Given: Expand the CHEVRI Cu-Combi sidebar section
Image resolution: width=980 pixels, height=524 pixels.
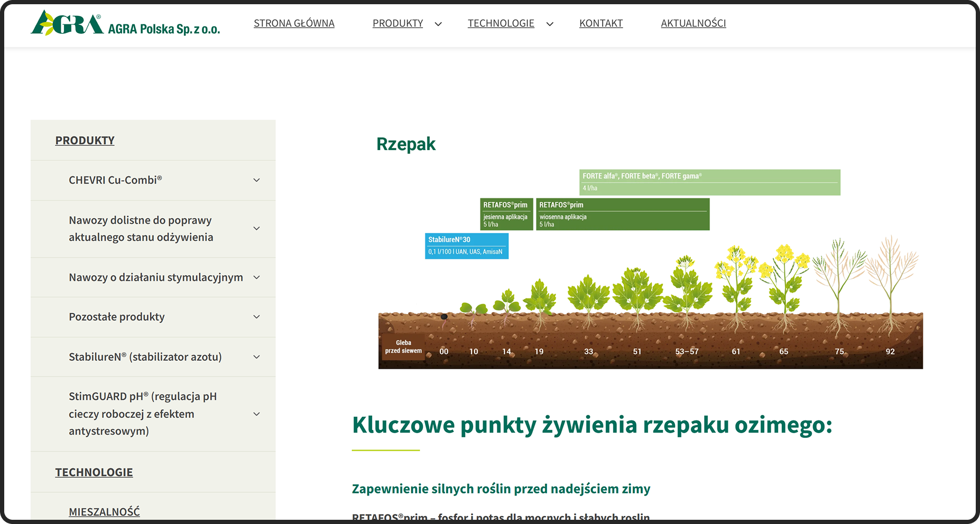Looking at the screenshot, I should pos(256,180).
